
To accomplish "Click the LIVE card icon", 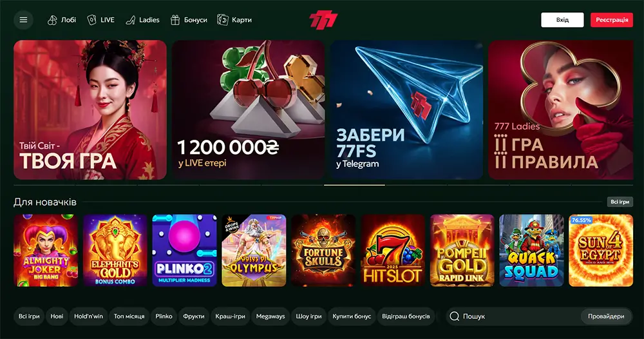I will click(91, 20).
